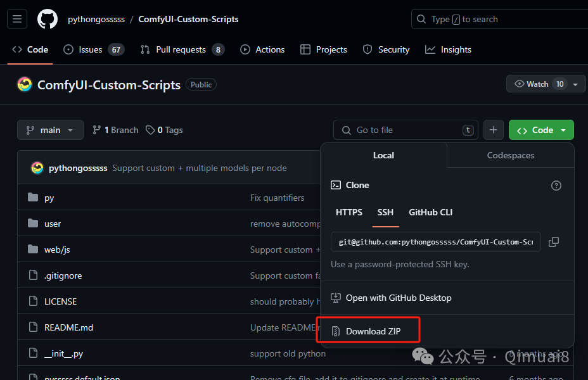
Task: Open ComfyUI-Custom-Scripts repository link in header
Action: [188, 19]
